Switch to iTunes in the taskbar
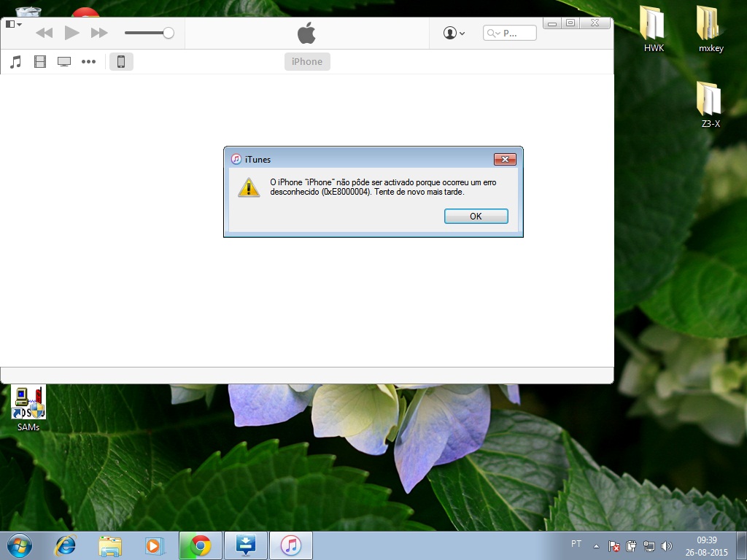The image size is (747, 560). (x=291, y=545)
